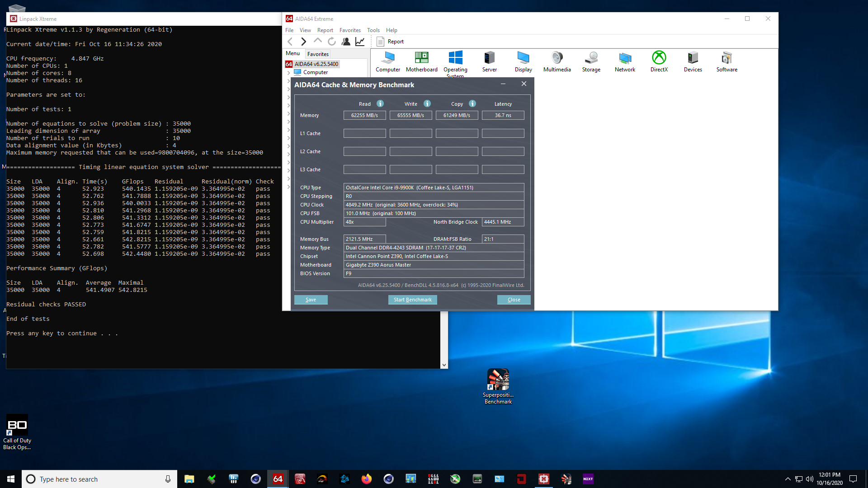Open Firefox from the taskbar
Image resolution: width=868 pixels, height=488 pixels.
coord(366,479)
